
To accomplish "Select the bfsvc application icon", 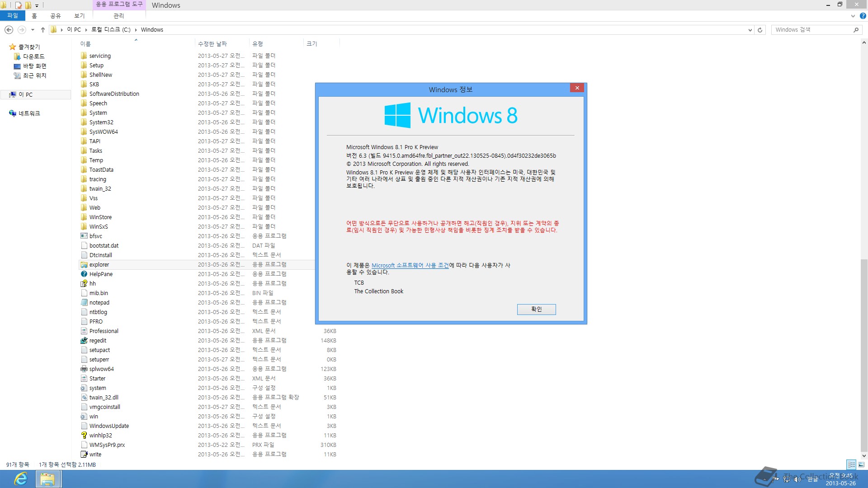I will 84,236.
